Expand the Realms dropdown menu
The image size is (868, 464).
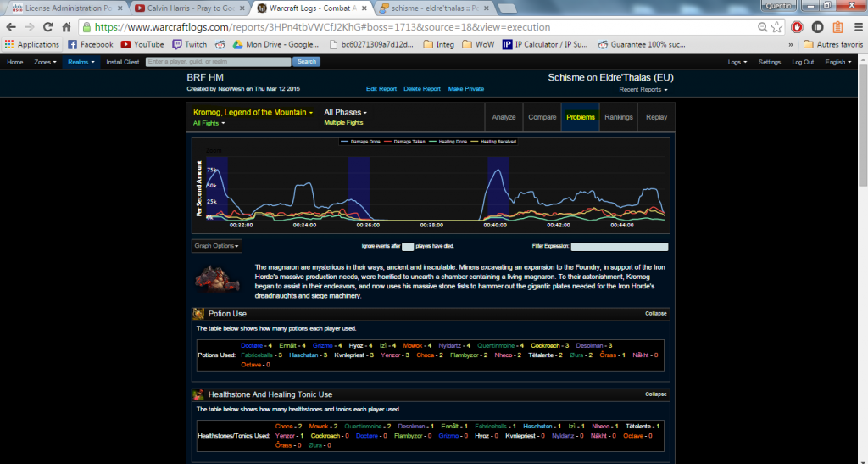coord(81,62)
